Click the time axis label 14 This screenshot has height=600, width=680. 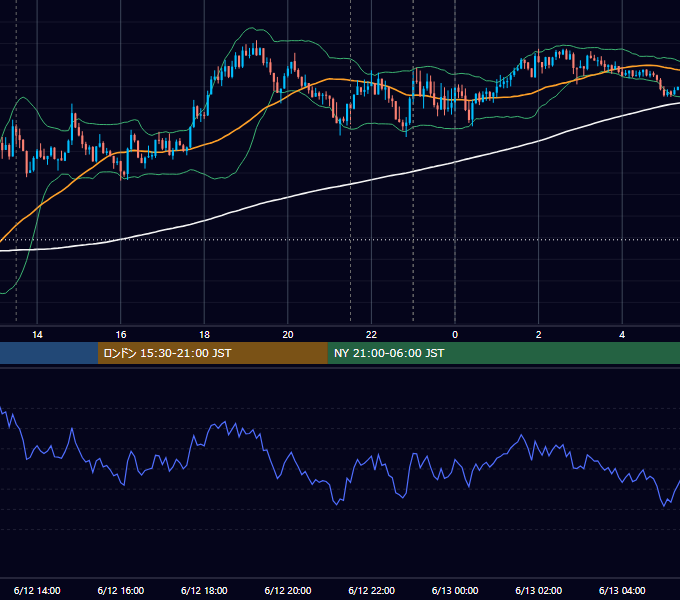click(37, 335)
